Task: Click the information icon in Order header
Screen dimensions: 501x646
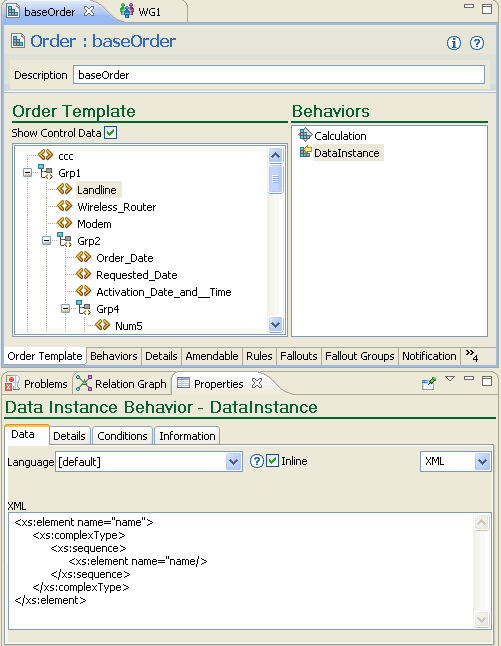Action: click(x=454, y=43)
